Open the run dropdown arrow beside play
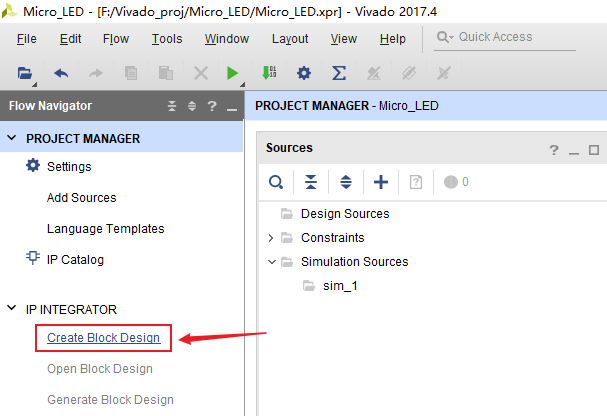Image resolution: width=607 pixels, height=416 pixels. [x=242, y=84]
